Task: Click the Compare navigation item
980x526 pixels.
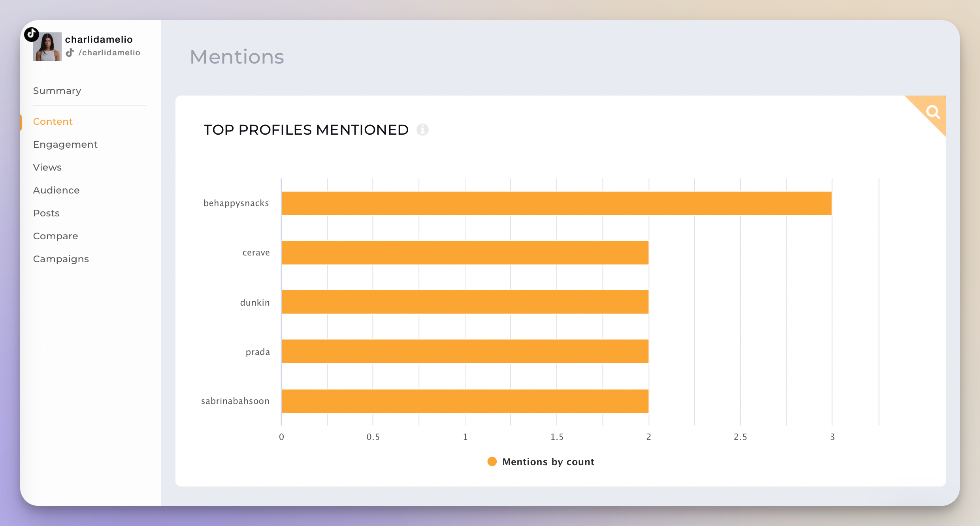Action: pyautogui.click(x=56, y=235)
